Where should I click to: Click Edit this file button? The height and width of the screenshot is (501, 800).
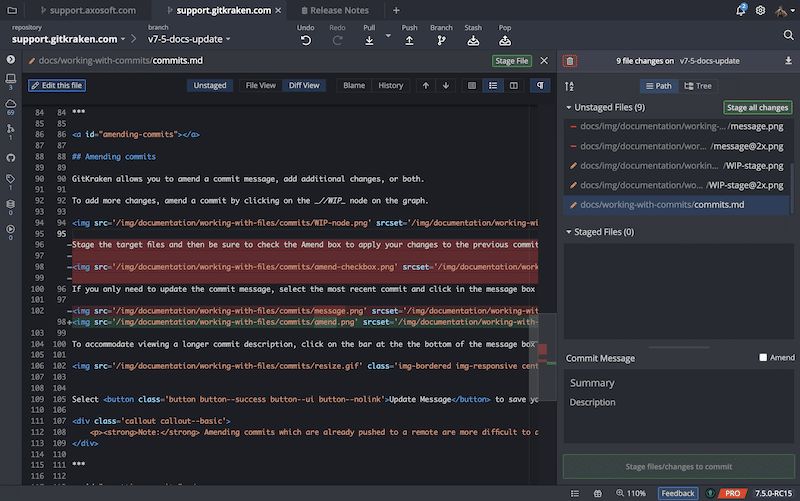pos(57,85)
